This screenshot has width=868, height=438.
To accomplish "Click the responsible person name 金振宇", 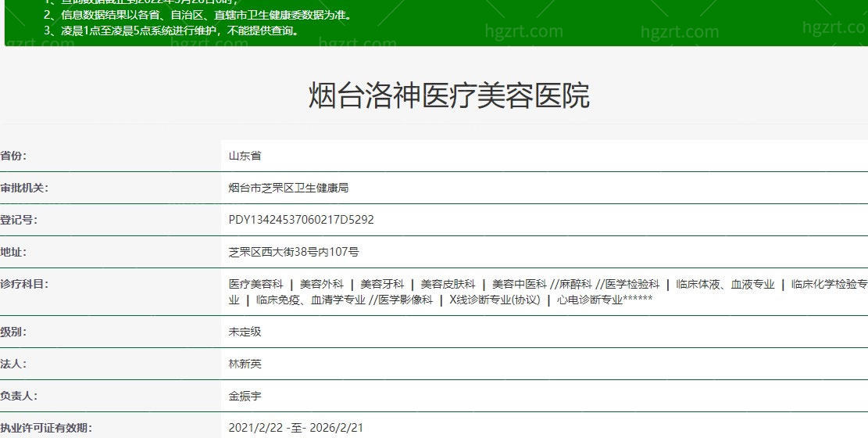I will tap(245, 397).
